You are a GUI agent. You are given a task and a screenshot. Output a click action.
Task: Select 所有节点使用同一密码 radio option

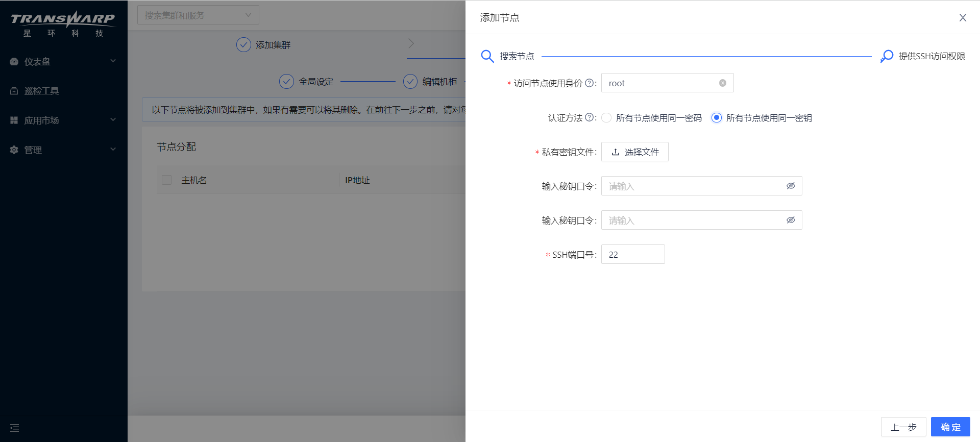pos(606,118)
